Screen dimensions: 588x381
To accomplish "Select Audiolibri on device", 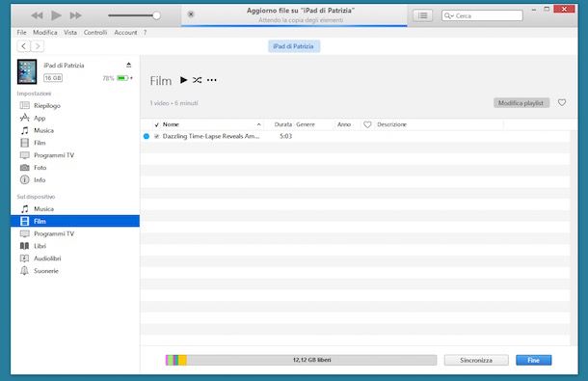I will pos(47,259).
